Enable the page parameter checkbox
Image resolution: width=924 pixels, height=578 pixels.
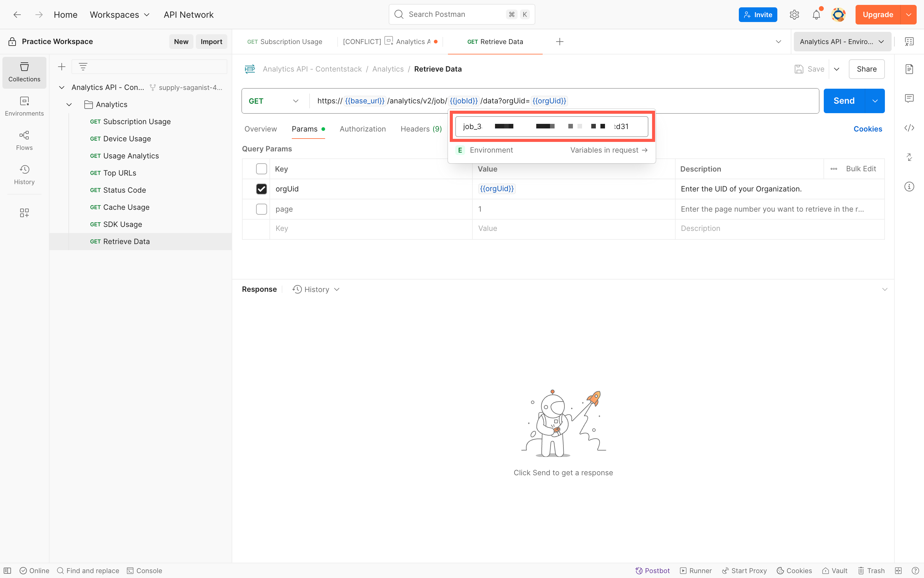point(261,209)
